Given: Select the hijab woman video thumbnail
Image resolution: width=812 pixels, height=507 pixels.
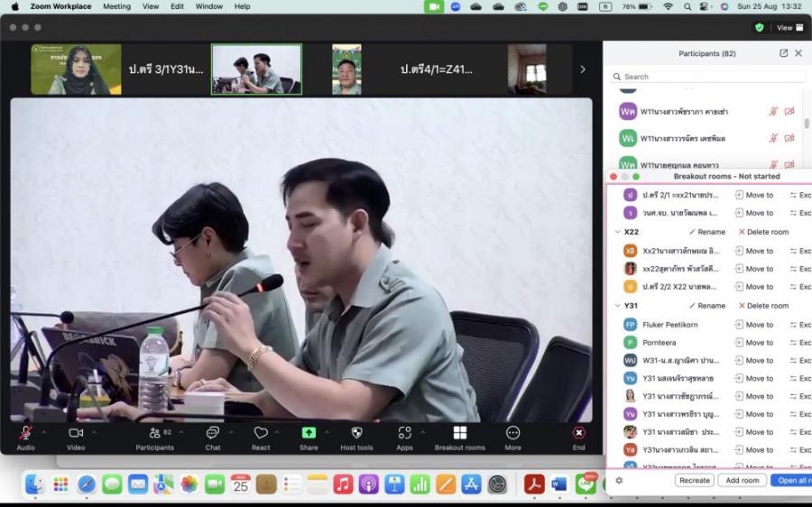Looking at the screenshot, I should pyautogui.click(x=76, y=69).
